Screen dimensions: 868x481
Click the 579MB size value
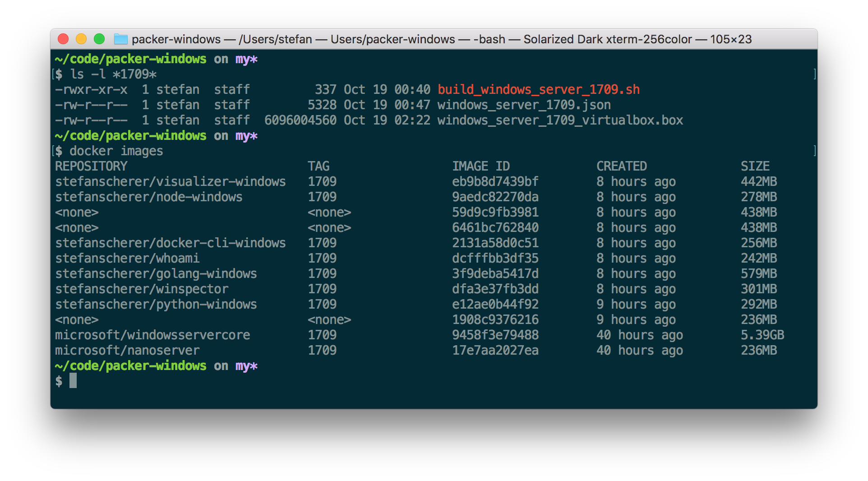coord(759,274)
